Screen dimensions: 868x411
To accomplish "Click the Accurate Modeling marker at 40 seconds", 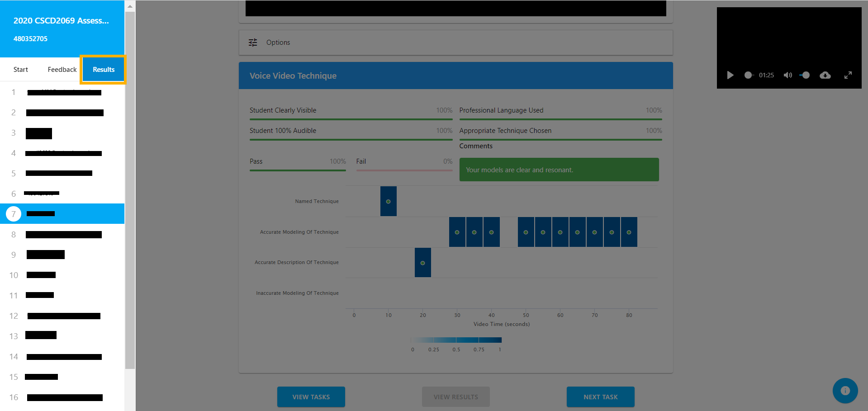I will click(x=492, y=232).
